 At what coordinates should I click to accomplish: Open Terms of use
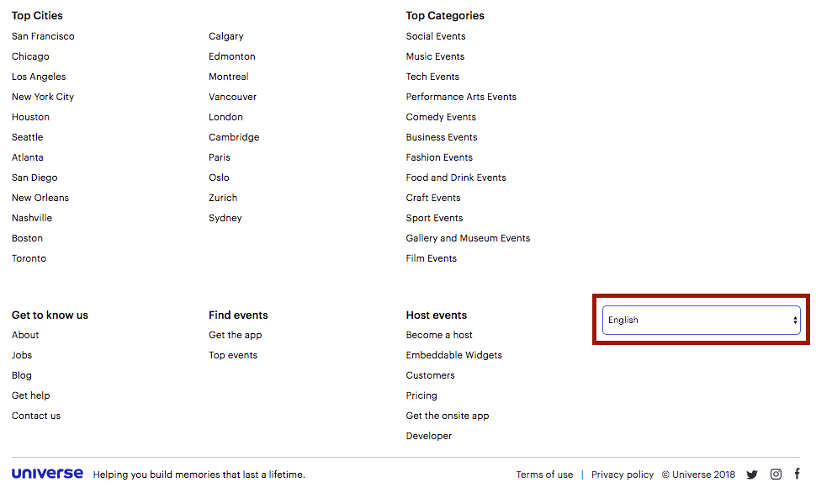click(544, 475)
